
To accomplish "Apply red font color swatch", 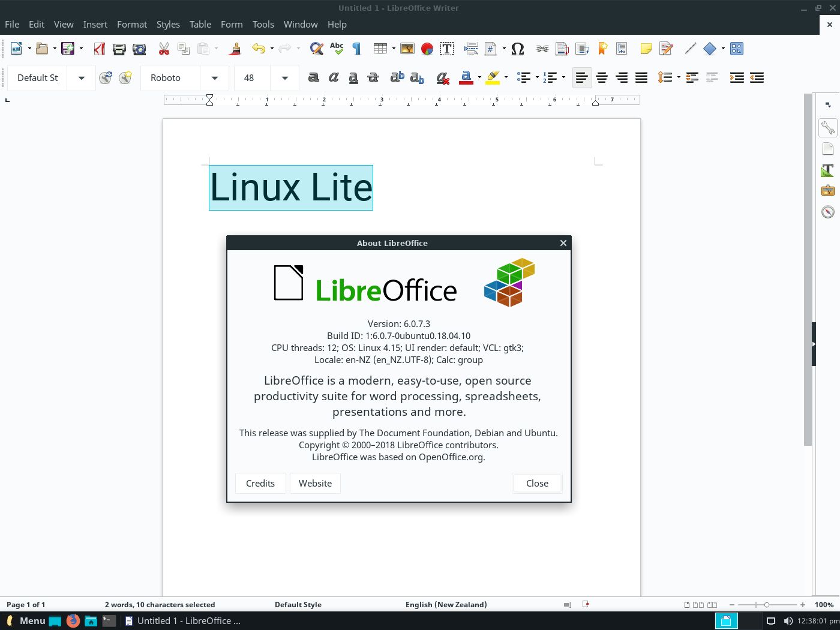I will (x=466, y=77).
